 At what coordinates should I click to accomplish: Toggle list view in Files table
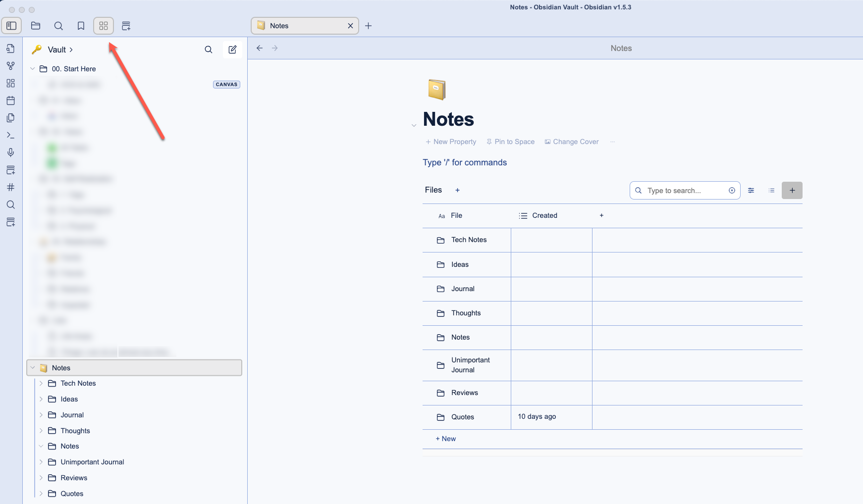click(771, 191)
